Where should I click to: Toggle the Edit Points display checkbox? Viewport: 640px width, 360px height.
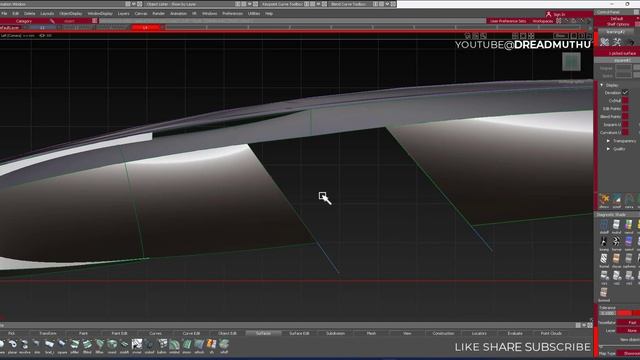click(625, 109)
